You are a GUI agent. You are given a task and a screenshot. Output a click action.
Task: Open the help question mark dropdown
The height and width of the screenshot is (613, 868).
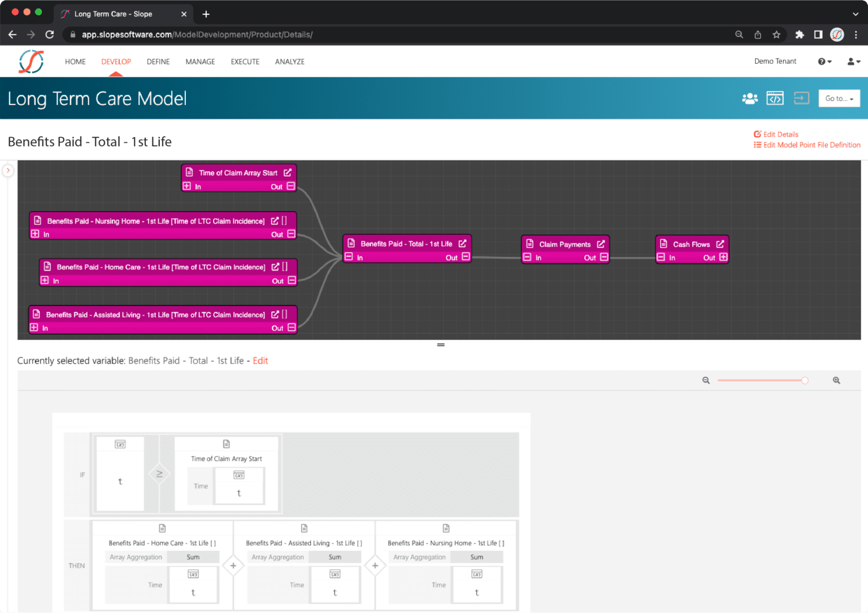coord(824,62)
